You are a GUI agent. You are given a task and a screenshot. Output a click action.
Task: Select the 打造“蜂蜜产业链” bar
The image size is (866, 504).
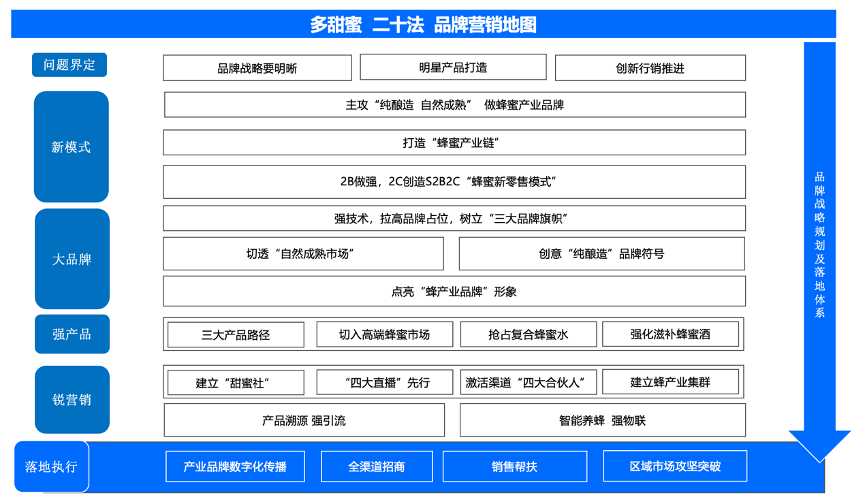click(x=454, y=143)
